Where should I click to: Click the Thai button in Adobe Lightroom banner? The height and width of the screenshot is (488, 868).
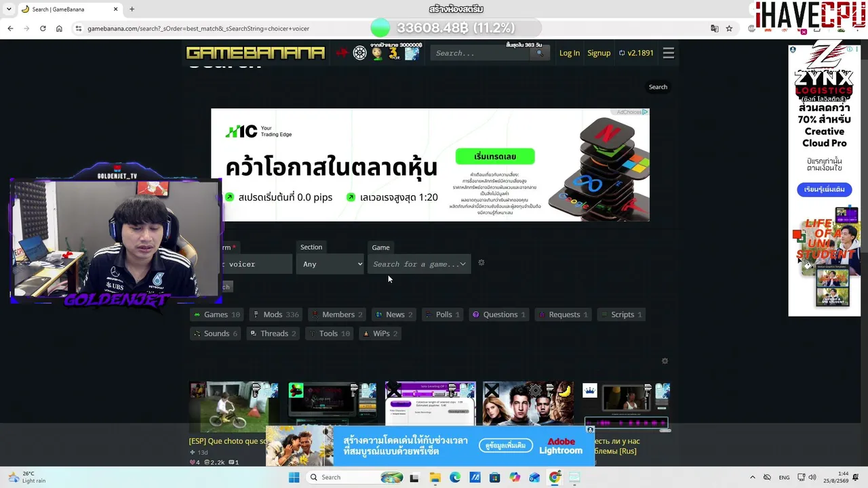tap(505, 445)
